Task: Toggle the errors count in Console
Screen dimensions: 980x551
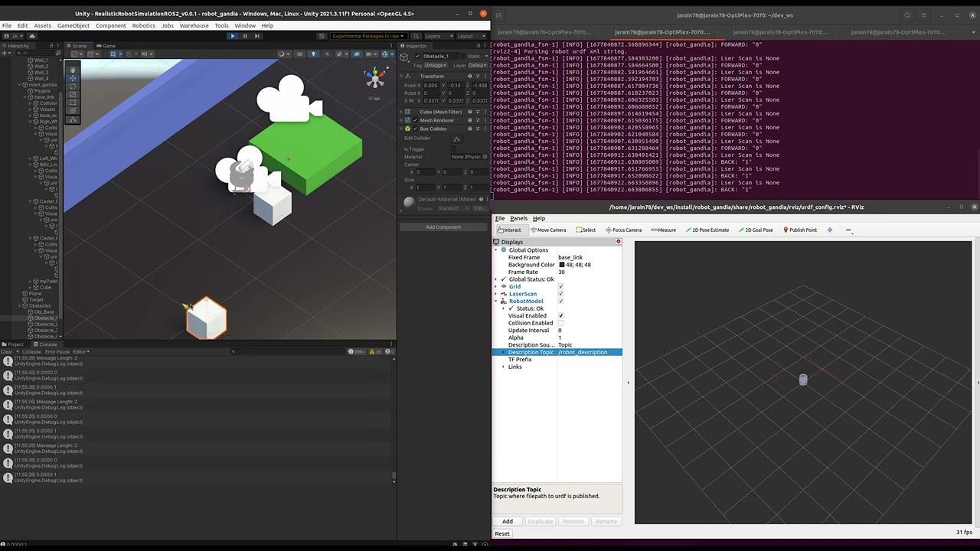Action: [x=389, y=351]
